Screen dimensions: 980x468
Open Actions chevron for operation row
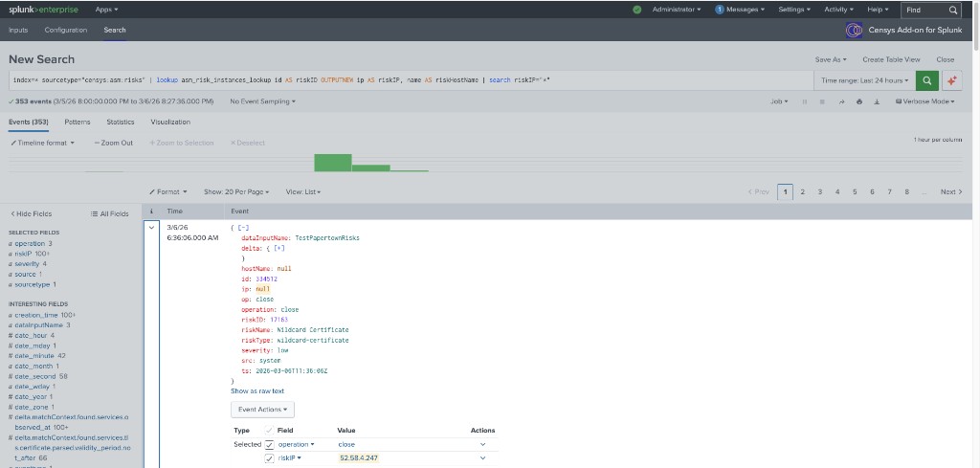482,444
